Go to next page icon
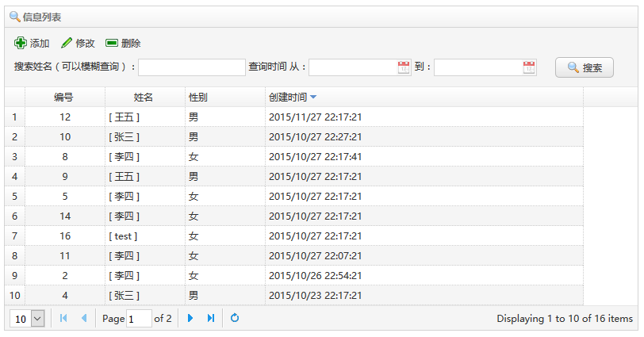Screen dimensions: 644x337 click(190, 318)
